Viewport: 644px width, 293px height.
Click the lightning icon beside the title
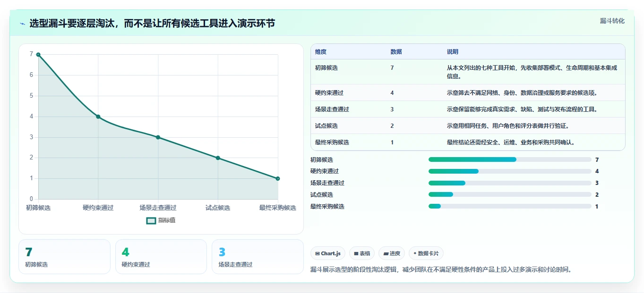[x=23, y=24]
